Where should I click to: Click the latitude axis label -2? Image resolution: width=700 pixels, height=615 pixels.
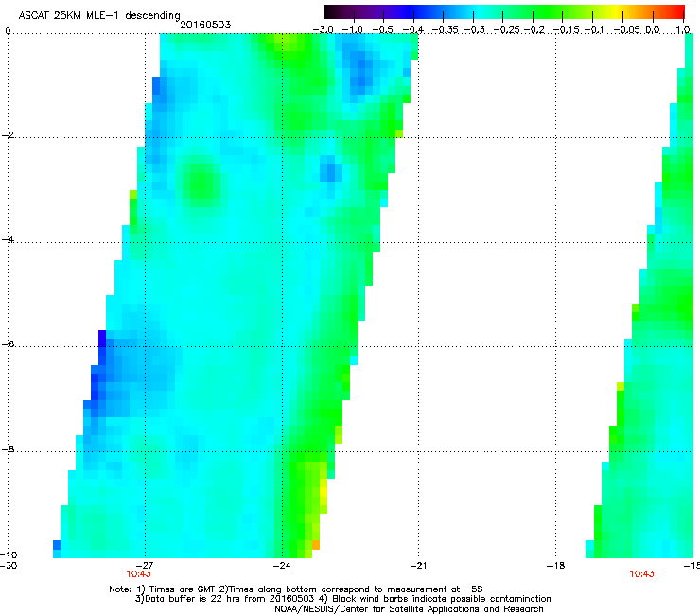(x=8, y=135)
